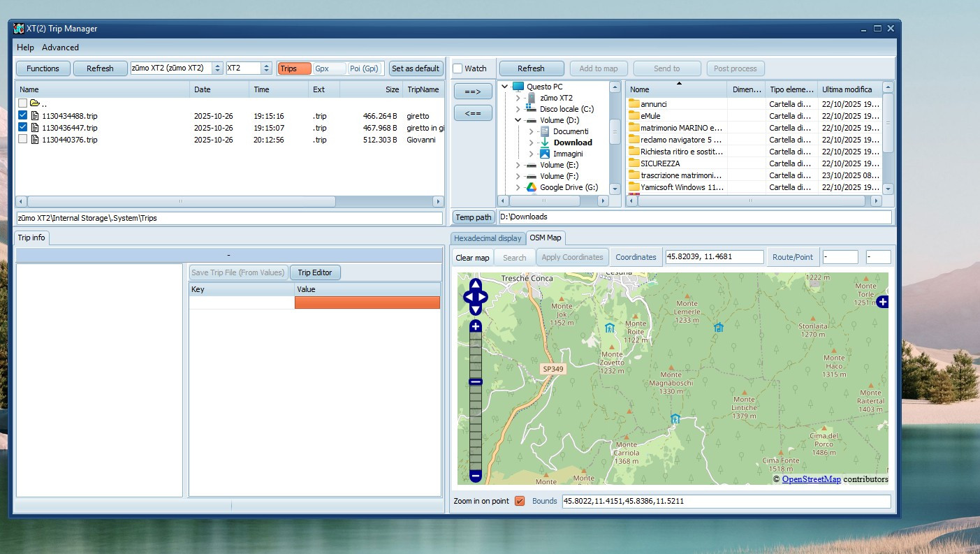Click the Coordinates input field showing 45.82039, 11.4681
The width and height of the screenshot is (980, 554).
pyautogui.click(x=715, y=257)
